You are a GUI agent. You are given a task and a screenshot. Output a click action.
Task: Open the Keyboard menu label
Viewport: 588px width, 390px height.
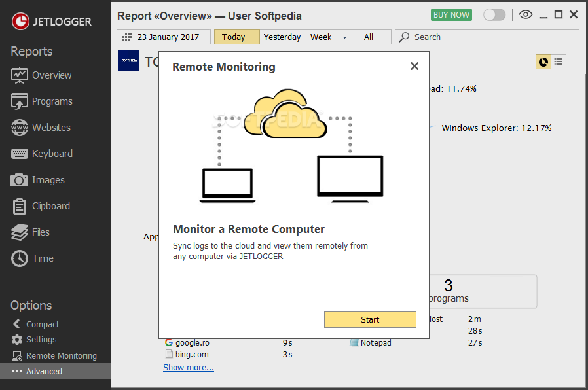pos(52,154)
